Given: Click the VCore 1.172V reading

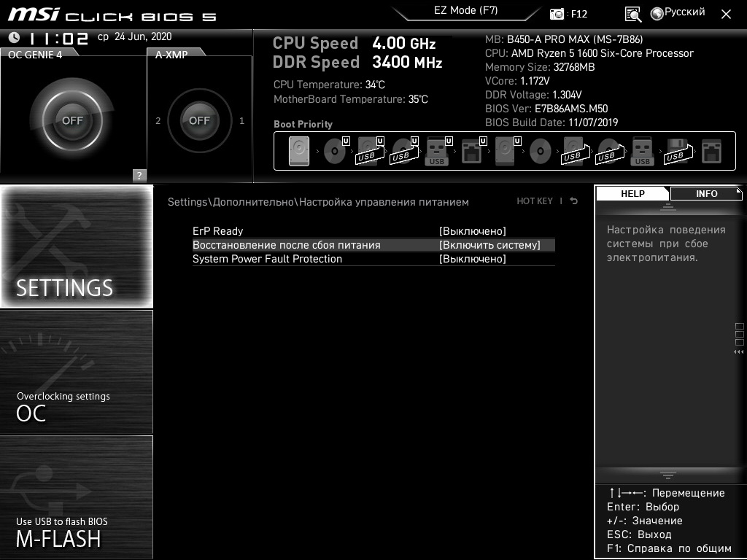Looking at the screenshot, I should (517, 80).
